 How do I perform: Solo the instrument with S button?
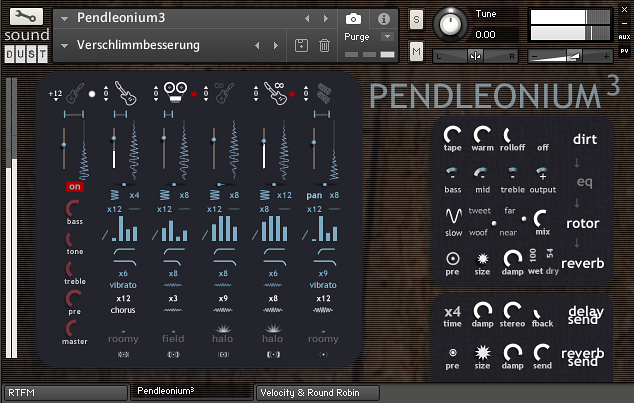click(416, 19)
